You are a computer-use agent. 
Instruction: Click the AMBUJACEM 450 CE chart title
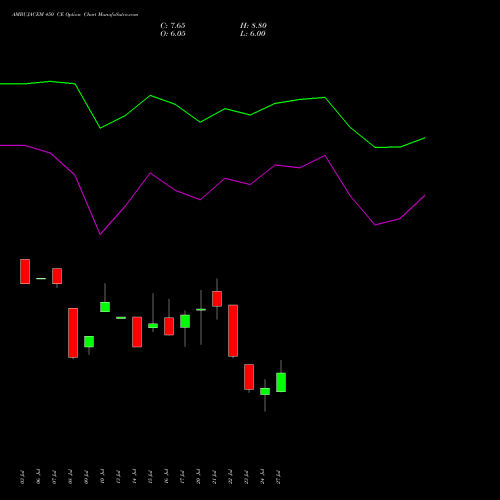75,15
